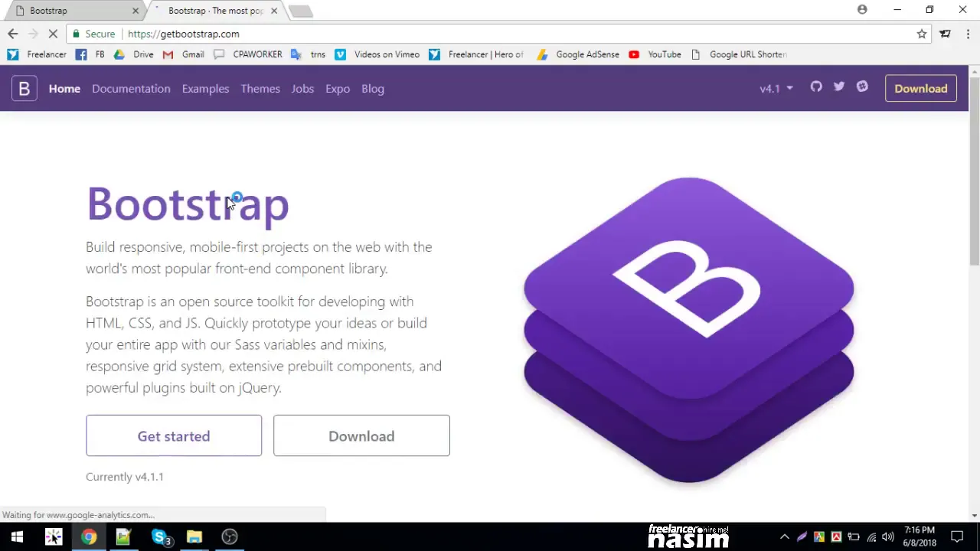Open the YouTube bookmark
980x551 pixels.
(655, 54)
